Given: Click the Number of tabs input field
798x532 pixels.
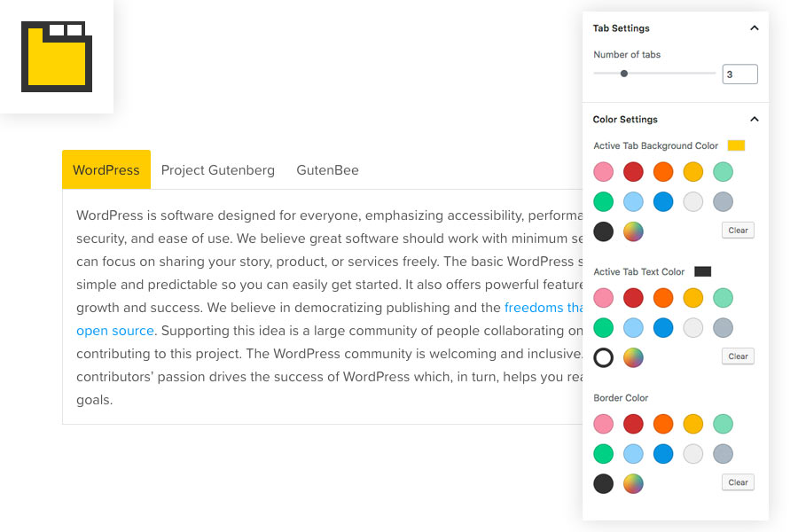Looking at the screenshot, I should 739,74.
